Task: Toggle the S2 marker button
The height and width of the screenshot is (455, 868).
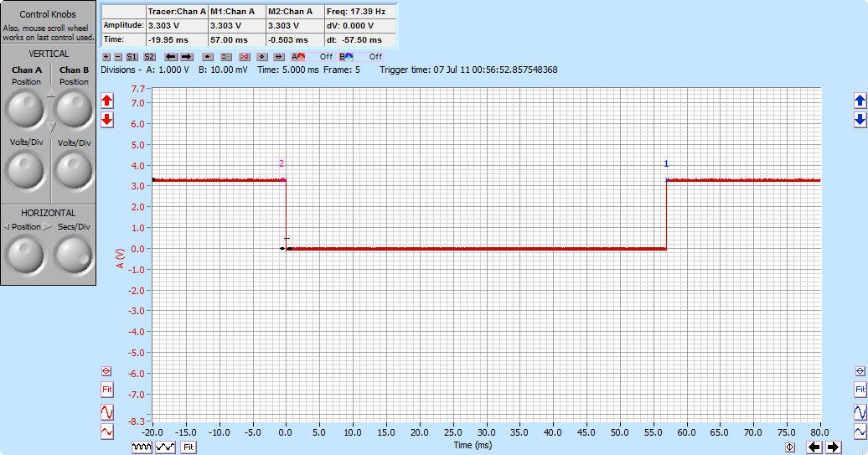Action: point(149,57)
